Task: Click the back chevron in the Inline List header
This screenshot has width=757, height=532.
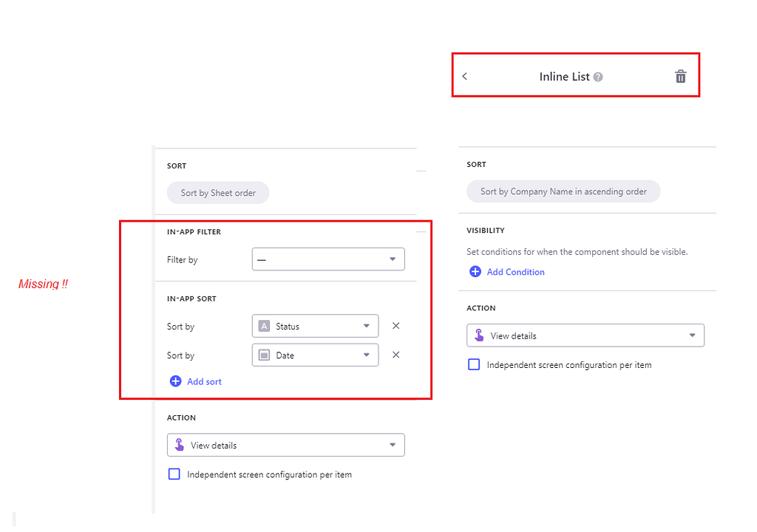Action: [465, 76]
